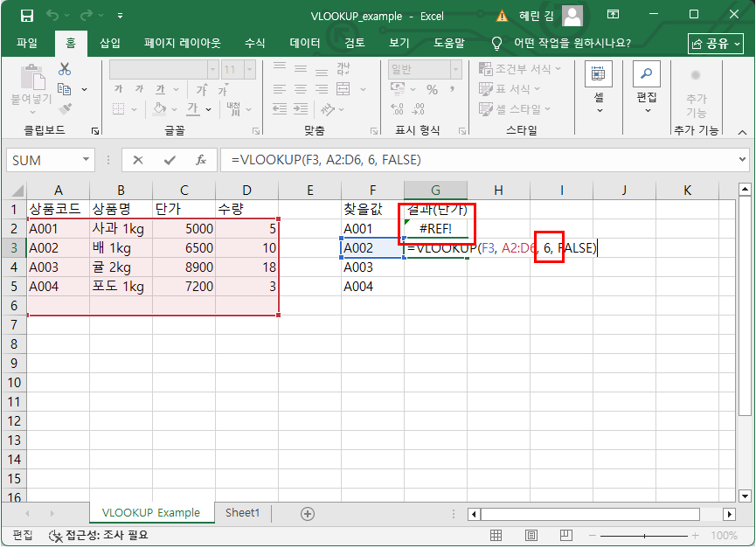Click 접근성: 조사 필요 in status bar
The height and width of the screenshot is (548, 756).
[99, 536]
